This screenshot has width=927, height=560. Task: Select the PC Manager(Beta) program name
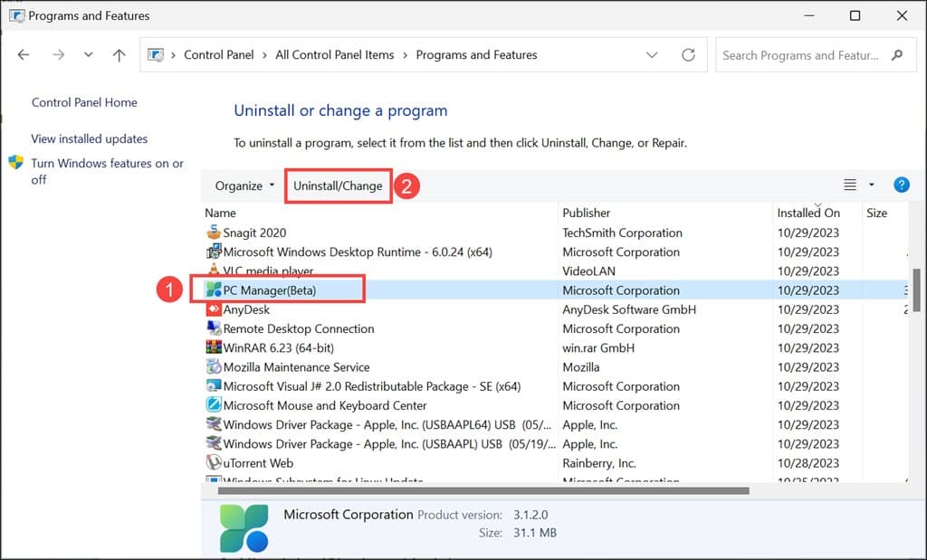tap(270, 290)
